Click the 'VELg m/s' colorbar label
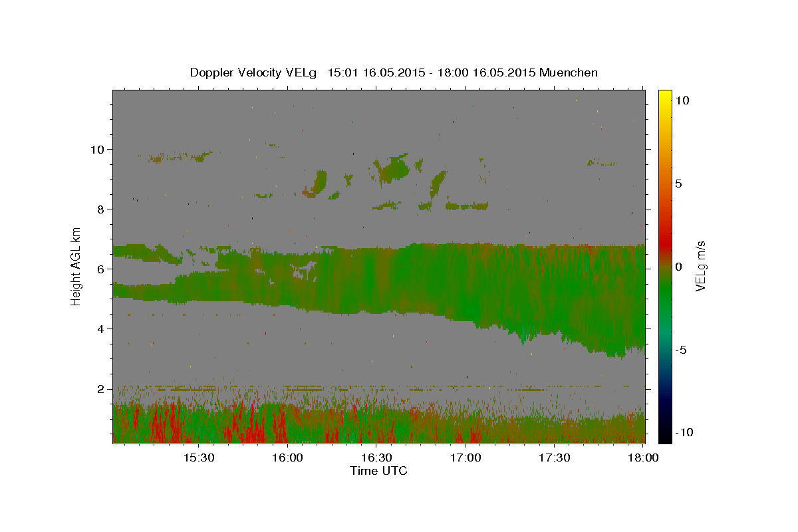 (x=700, y=266)
